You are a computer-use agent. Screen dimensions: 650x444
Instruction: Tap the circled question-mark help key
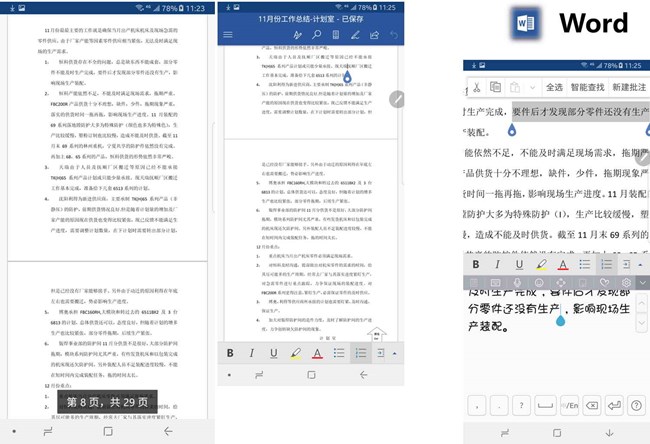[x=636, y=405]
